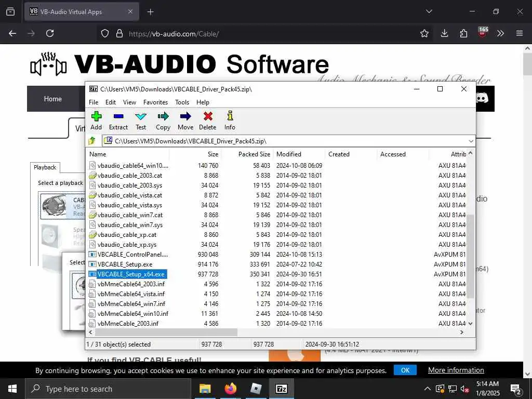Click the 7-Zip vertical scrollbar thumb
Viewport: 532px width, 399px height.
tap(470, 257)
